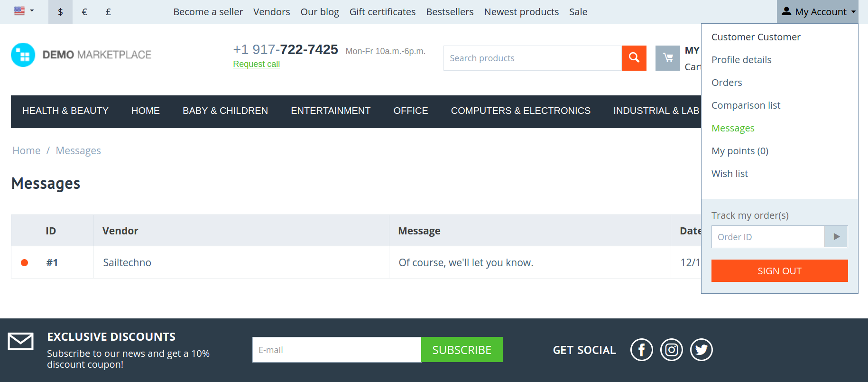This screenshot has height=382, width=868.
Task: Open the Entertainment category
Action: [331, 111]
